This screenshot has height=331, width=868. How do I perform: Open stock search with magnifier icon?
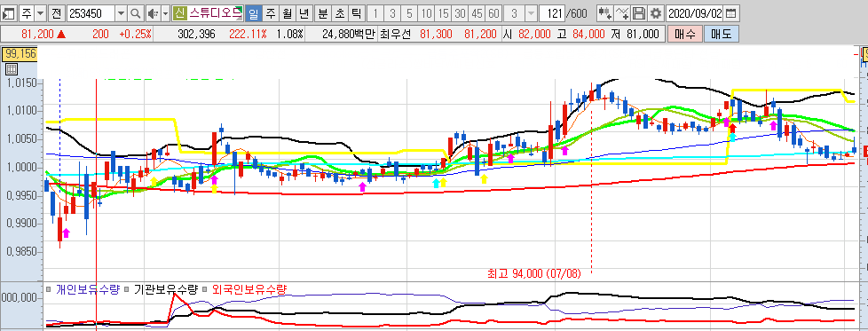tap(135, 12)
